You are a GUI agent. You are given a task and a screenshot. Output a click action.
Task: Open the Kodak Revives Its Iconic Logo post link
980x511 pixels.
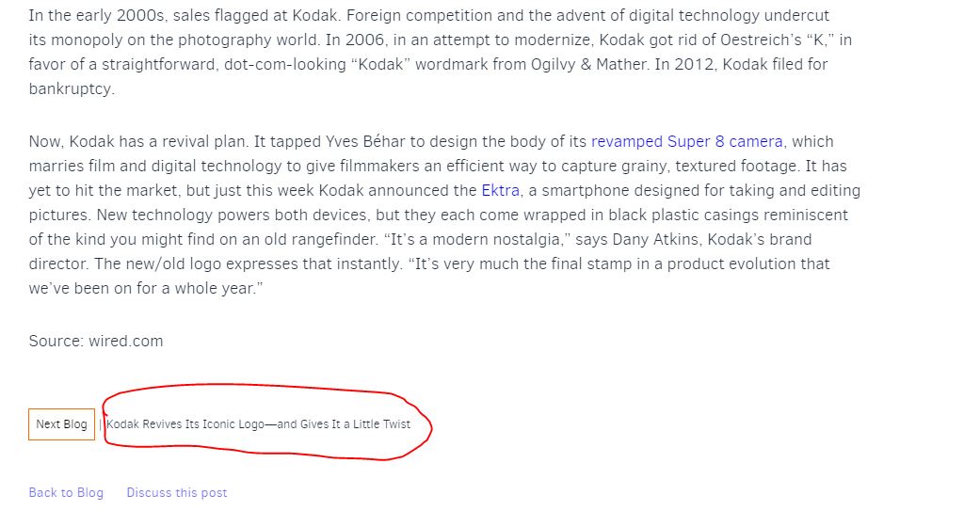coord(258,424)
